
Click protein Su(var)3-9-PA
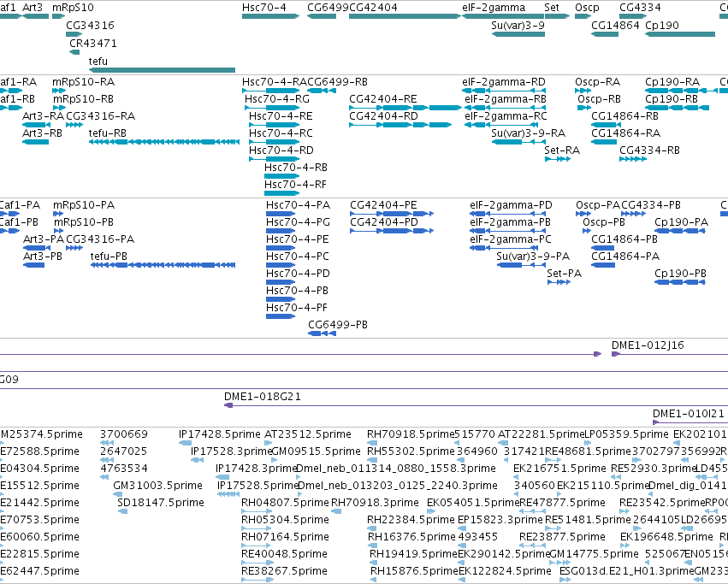pyautogui.click(x=521, y=264)
